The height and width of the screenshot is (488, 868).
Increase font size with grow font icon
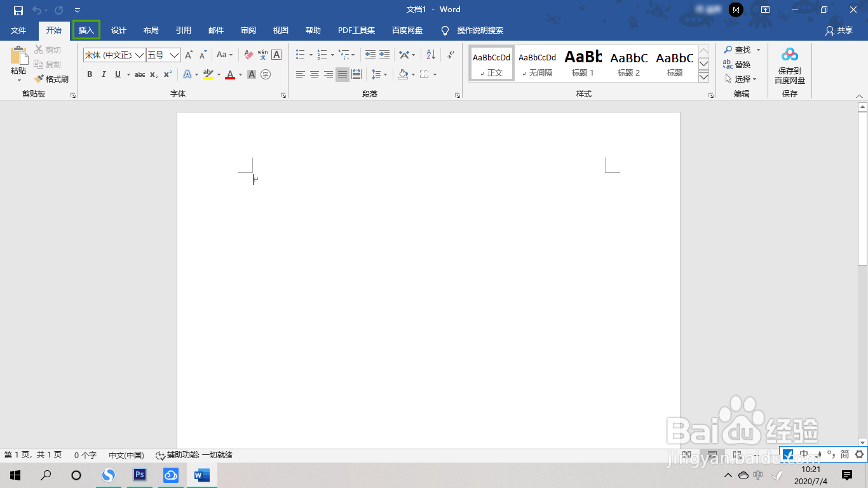point(189,55)
